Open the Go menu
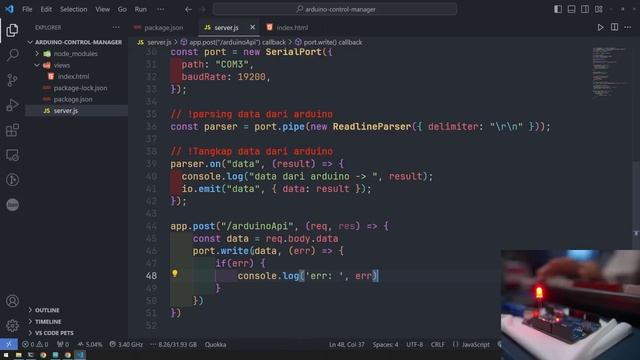The image size is (640, 360). (122, 9)
